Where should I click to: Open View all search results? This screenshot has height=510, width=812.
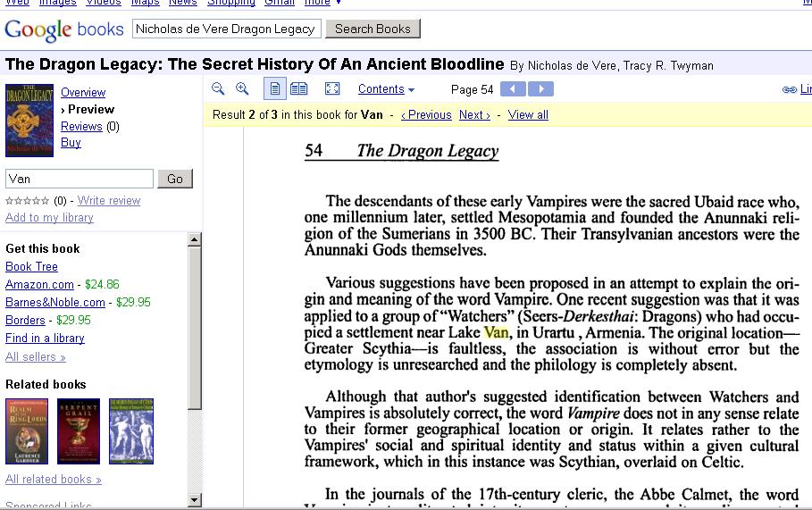click(x=528, y=114)
